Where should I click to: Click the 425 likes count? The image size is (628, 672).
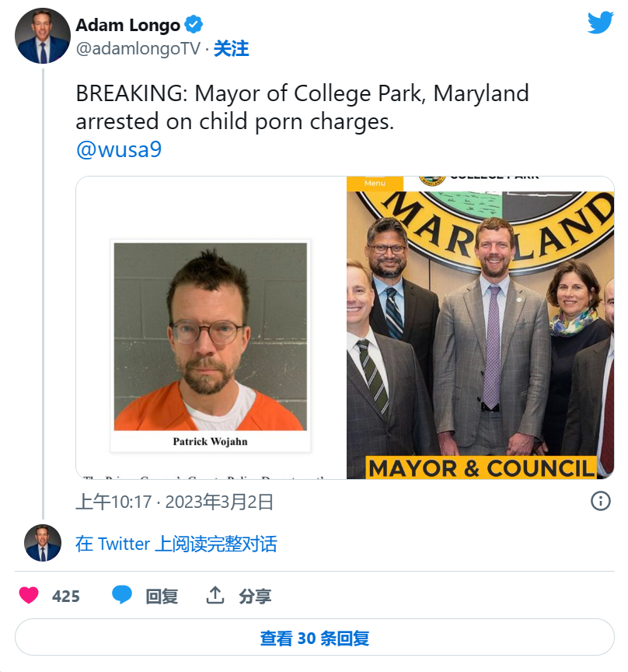coord(66,597)
